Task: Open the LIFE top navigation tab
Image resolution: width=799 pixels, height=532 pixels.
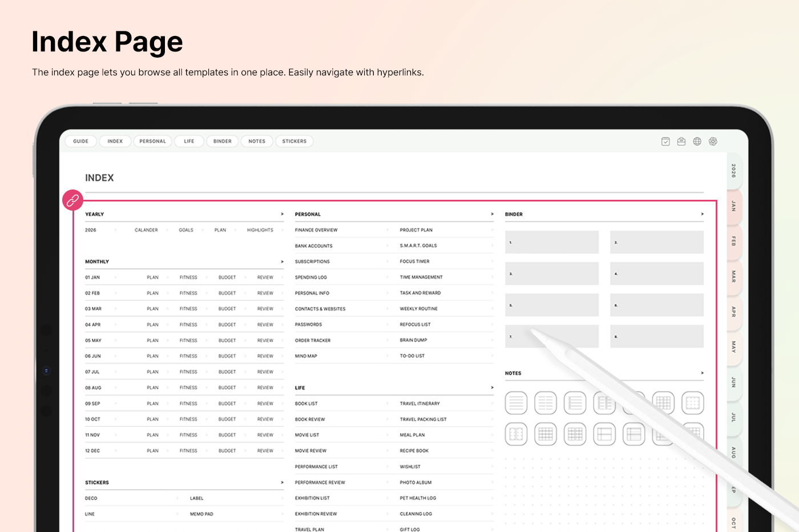Action: (x=189, y=142)
